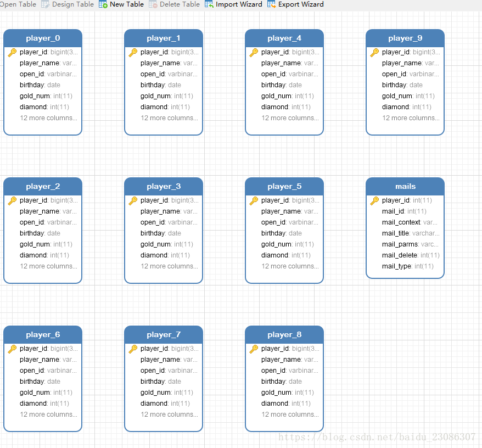Click gold_num column in player_9
This screenshot has width=482, height=448.
tap(408, 96)
